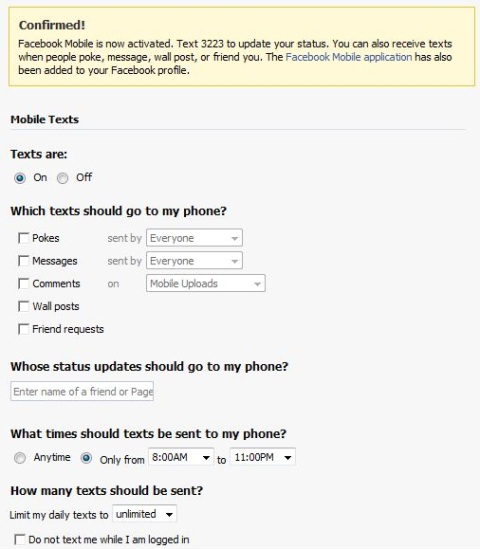The width and height of the screenshot is (480, 549).
Task: Enable Friend requests texts checkbox
Action: point(23,329)
